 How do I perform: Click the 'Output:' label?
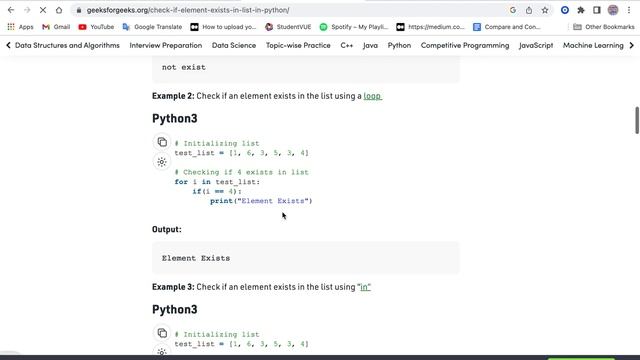(x=167, y=229)
